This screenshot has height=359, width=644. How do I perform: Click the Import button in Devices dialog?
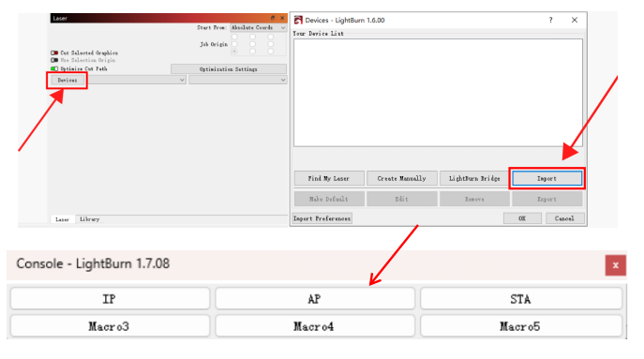point(547,179)
